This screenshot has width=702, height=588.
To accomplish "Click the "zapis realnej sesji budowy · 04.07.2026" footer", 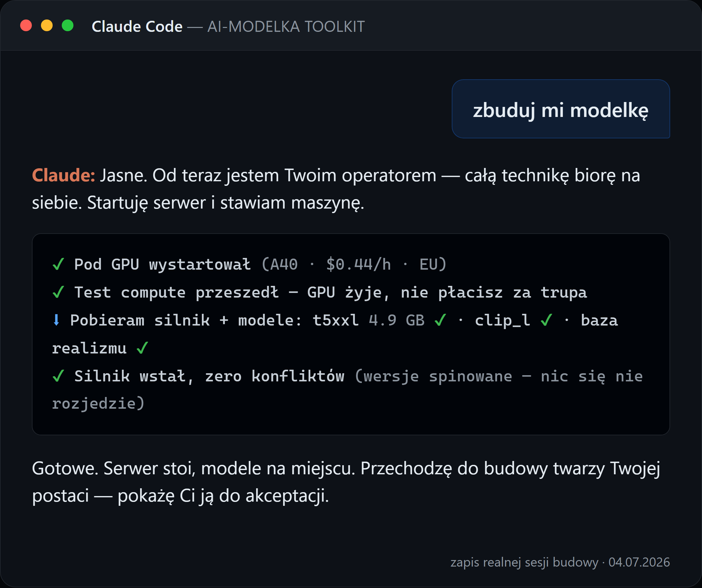I will click(x=560, y=562).
